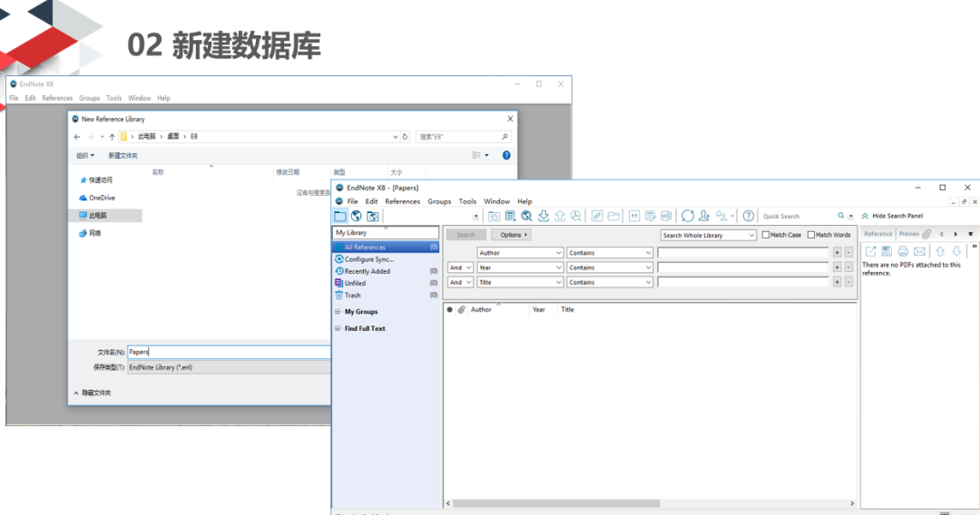Click the 新建文件夹 button in dialog

click(x=122, y=155)
